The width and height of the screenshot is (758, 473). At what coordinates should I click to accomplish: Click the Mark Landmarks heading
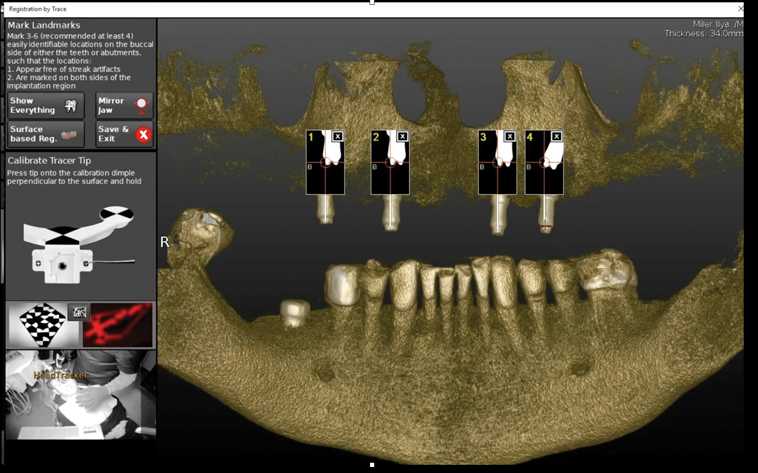44,25
